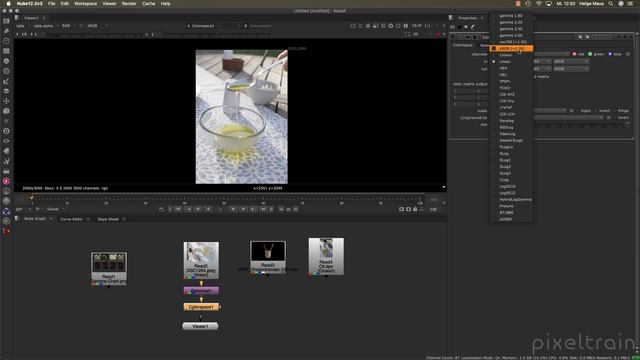Open the Viewer sRGB process dropdown
The width and height of the screenshot is (640, 360).
point(96,26)
